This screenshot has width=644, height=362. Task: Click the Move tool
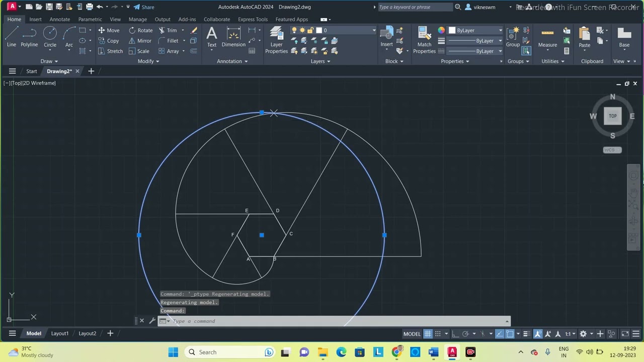(109, 30)
